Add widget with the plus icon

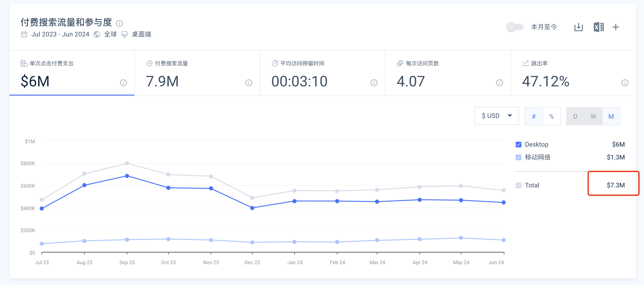(x=616, y=27)
